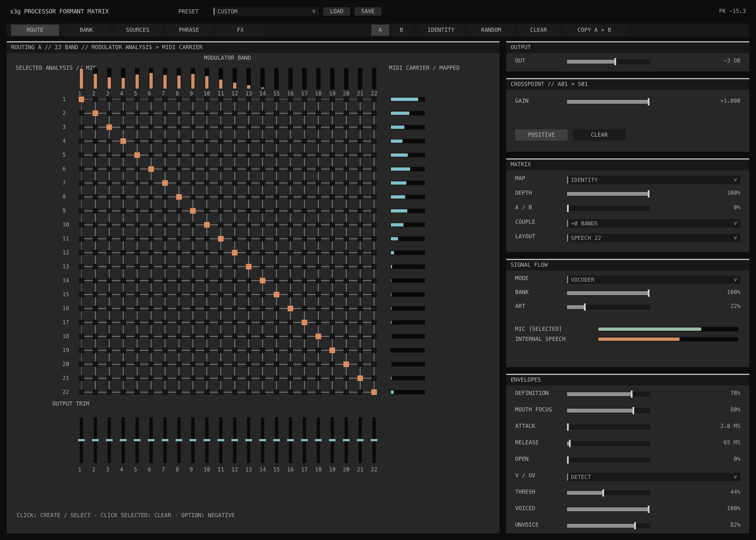
Task: Adjust the THRESH slider at 44%
Action: coord(608,493)
